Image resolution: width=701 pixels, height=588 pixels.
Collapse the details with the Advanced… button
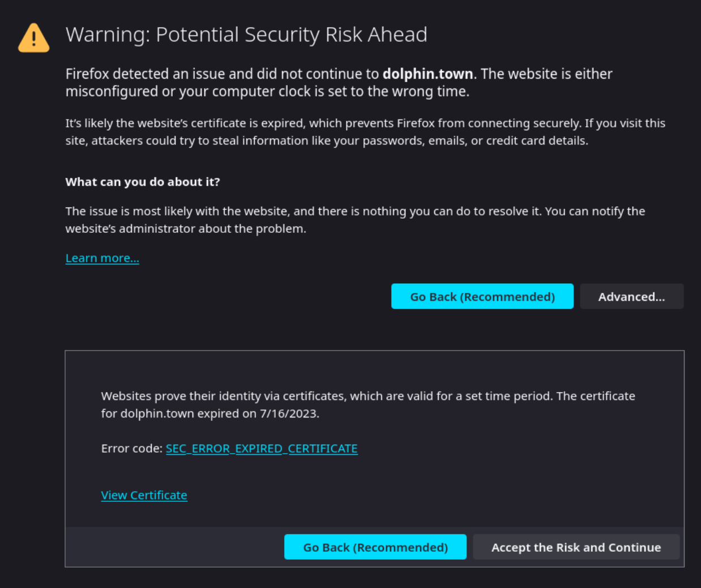click(x=631, y=297)
